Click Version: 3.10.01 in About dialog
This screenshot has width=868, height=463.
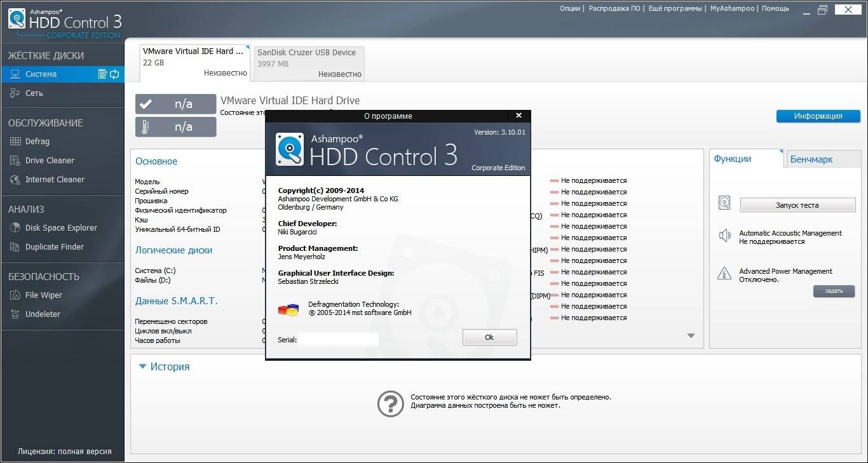(x=499, y=132)
